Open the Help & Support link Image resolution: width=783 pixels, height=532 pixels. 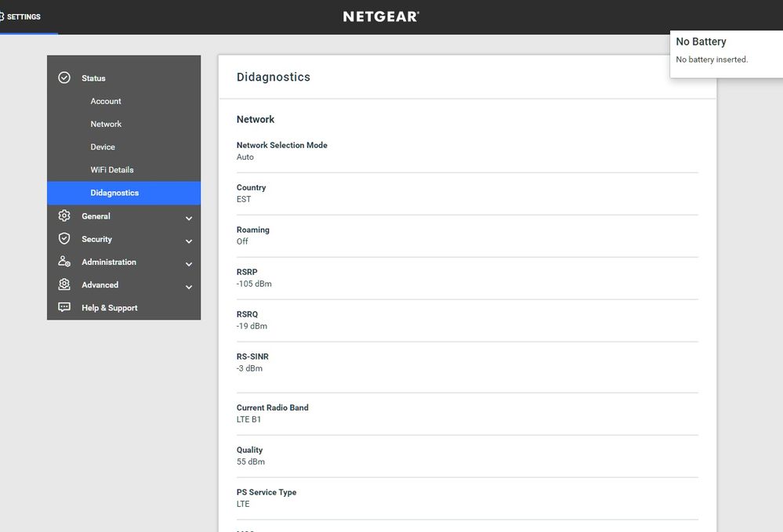coord(110,308)
